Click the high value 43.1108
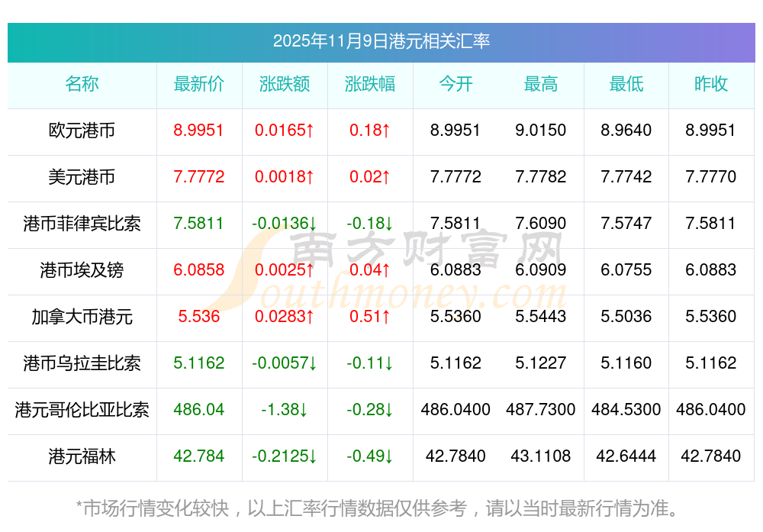 pos(541,456)
